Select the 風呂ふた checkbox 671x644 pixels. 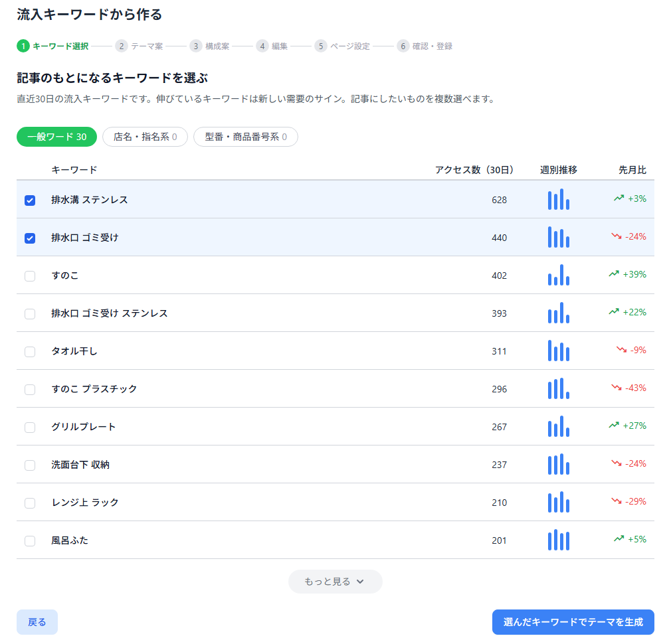(30, 541)
